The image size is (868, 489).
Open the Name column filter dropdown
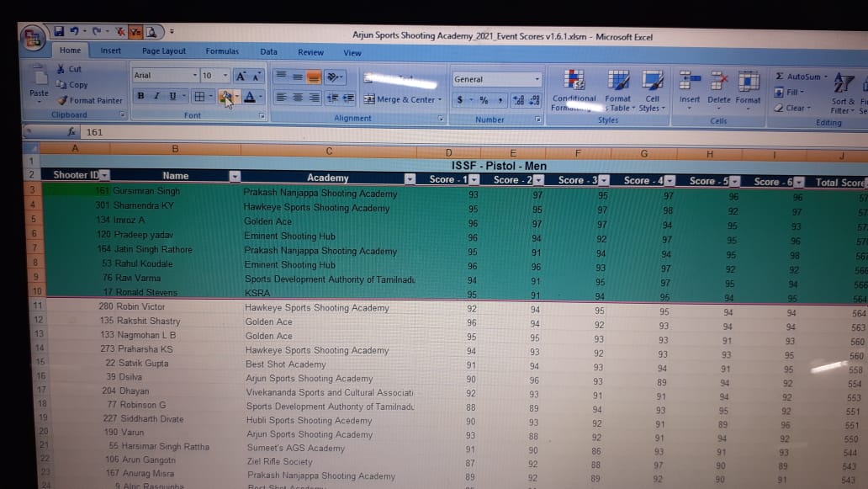(x=235, y=176)
